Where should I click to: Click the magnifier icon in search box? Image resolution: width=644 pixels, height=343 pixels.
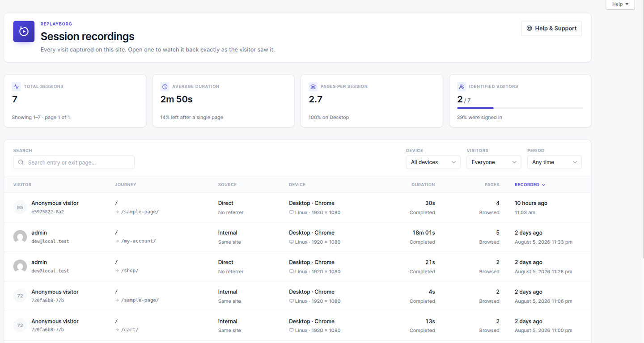(21, 162)
